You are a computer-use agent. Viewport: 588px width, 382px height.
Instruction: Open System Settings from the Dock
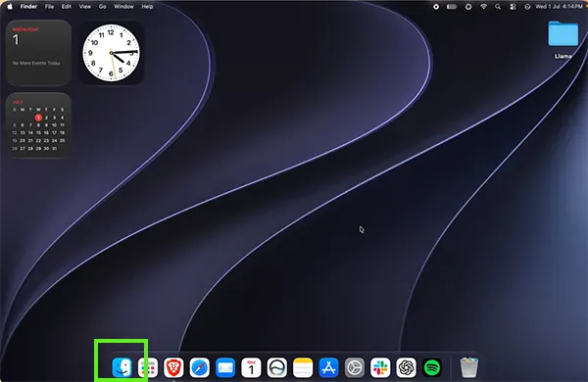tap(355, 367)
